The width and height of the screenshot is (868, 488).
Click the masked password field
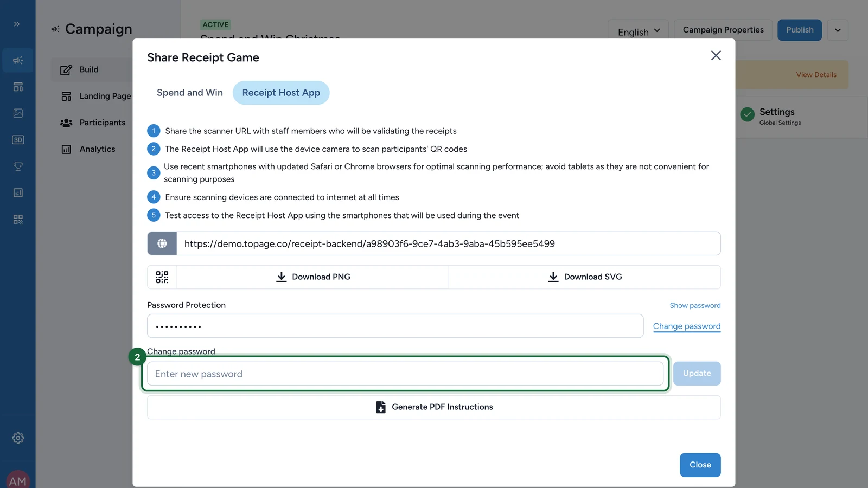[395, 326]
